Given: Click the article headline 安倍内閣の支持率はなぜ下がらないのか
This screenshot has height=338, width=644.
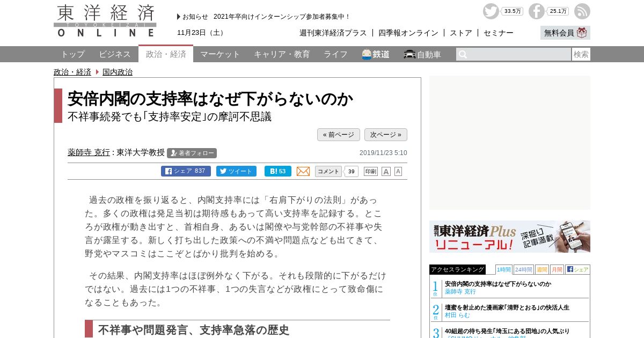Looking at the screenshot, I should point(210,99).
